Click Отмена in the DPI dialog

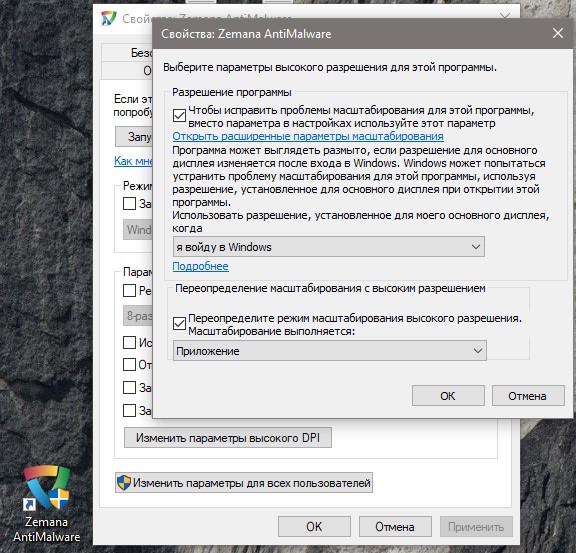click(528, 396)
